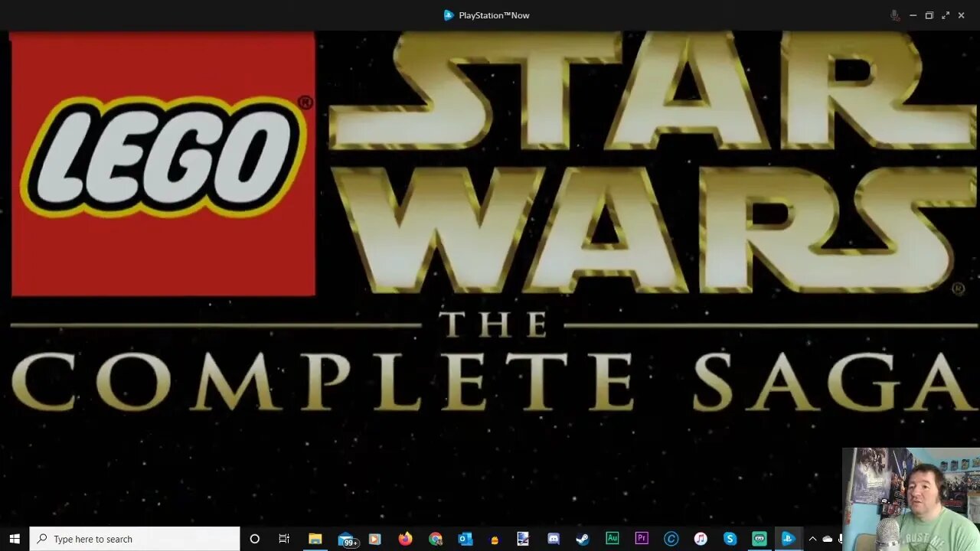Open Adobe Premiere Pro from the taskbar

pyautogui.click(x=642, y=539)
